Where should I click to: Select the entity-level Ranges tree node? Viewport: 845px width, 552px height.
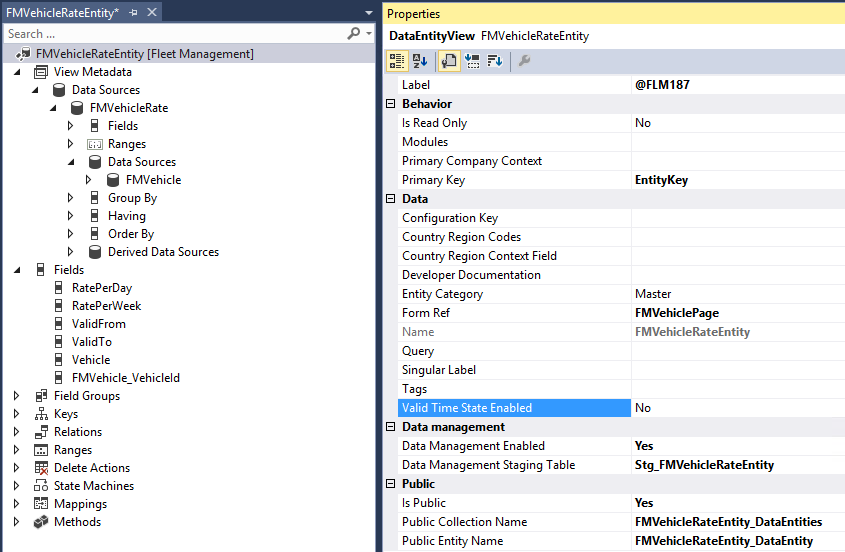(x=73, y=450)
